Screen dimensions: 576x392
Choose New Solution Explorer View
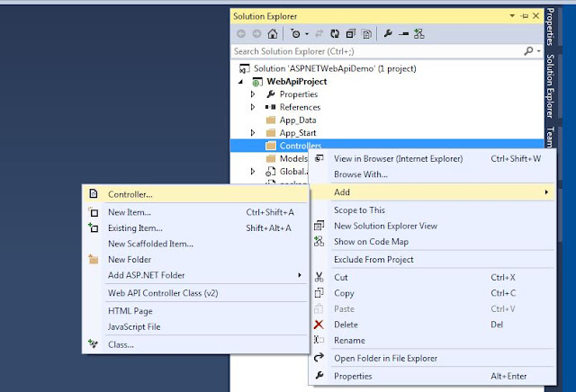[x=385, y=226]
